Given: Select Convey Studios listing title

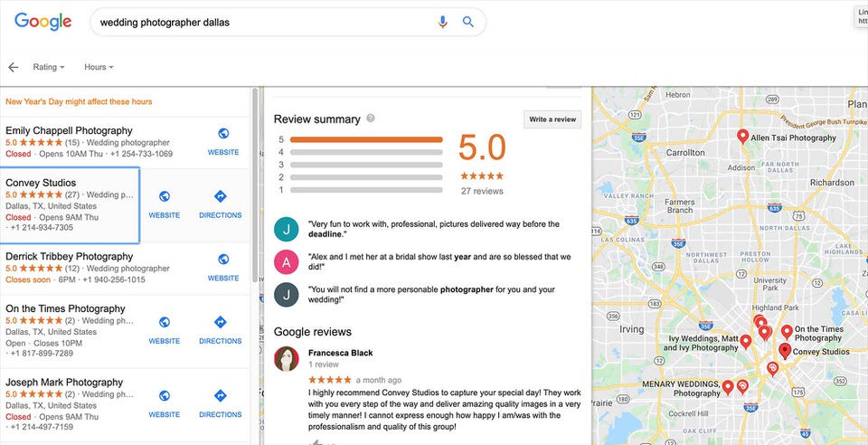Looking at the screenshot, I should click(x=41, y=183).
